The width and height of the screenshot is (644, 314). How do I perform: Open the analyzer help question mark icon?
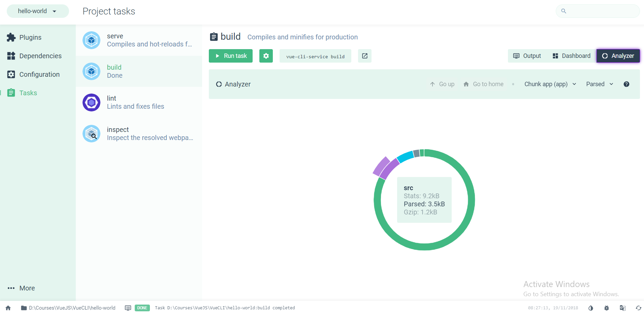click(x=626, y=84)
